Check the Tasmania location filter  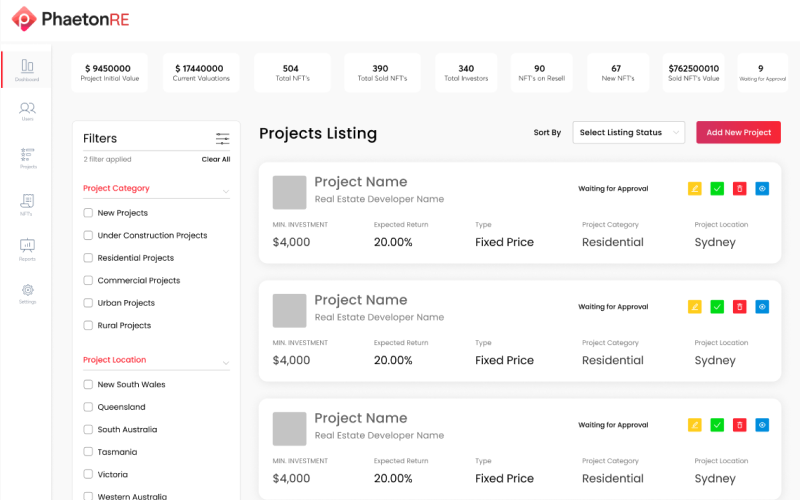(x=88, y=452)
